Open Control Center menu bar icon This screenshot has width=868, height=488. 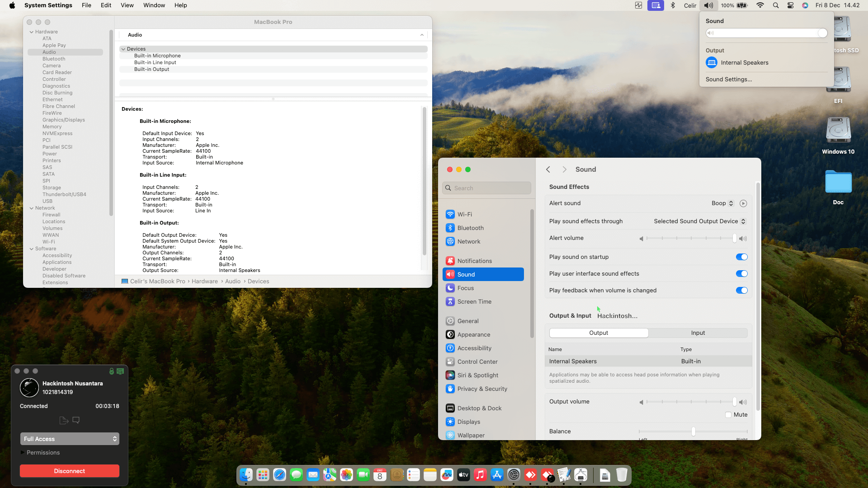coord(790,5)
